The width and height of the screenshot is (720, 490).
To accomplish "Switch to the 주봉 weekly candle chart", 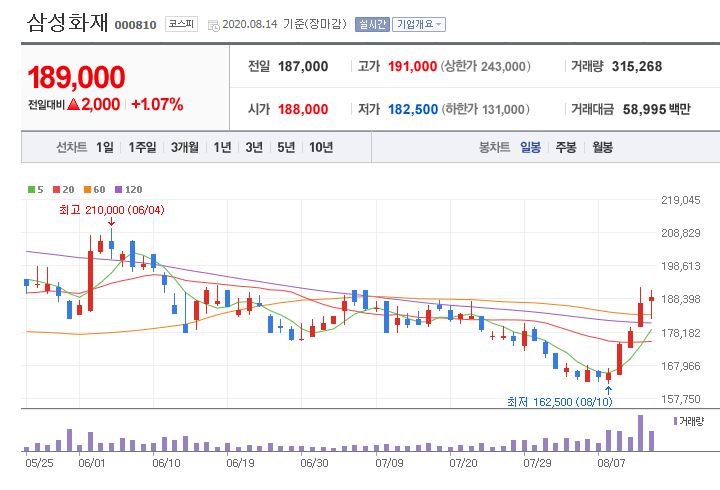I will coord(566,147).
